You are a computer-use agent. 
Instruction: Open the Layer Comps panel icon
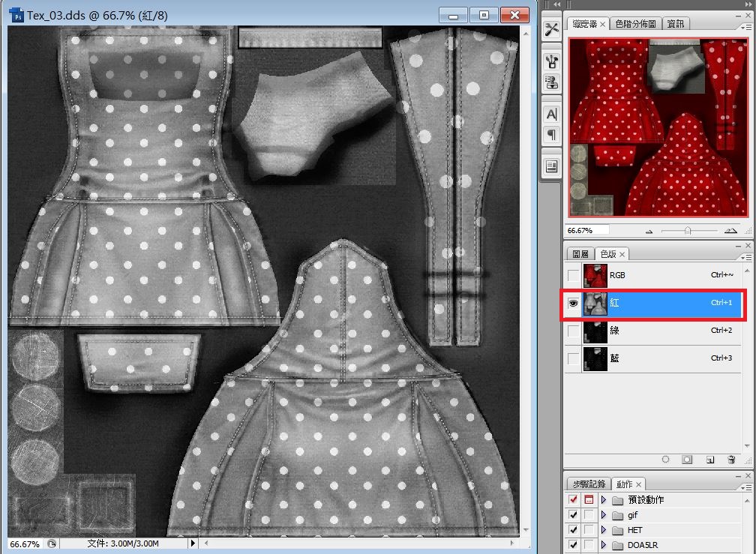click(x=551, y=166)
